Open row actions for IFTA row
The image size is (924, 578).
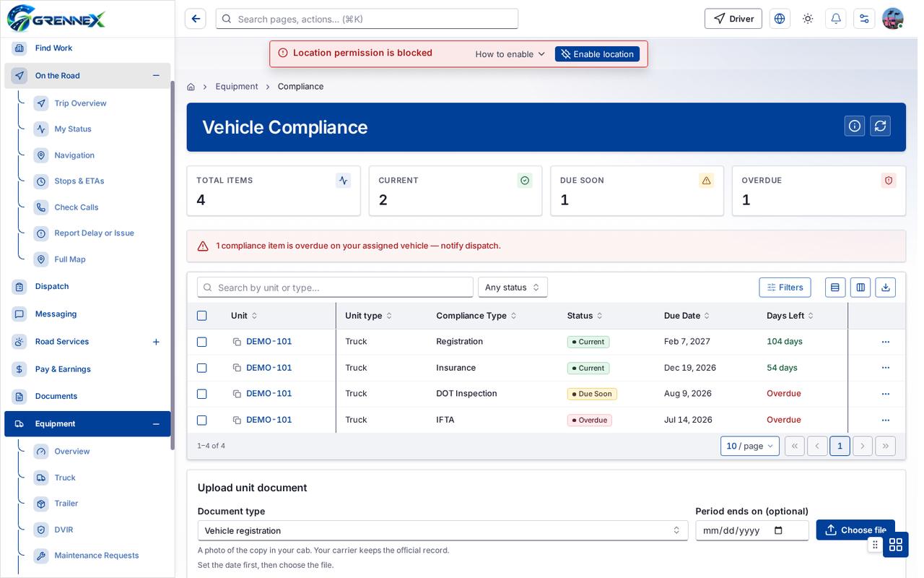tap(886, 420)
